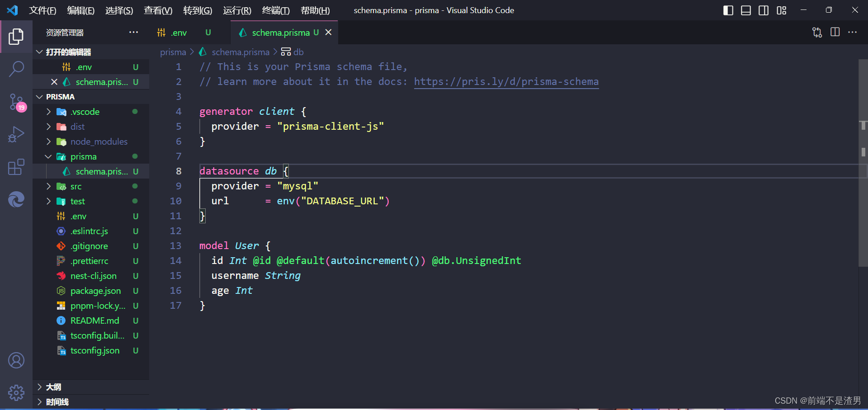Open the 运行(R) menu
868x410 pixels.
[237, 10]
